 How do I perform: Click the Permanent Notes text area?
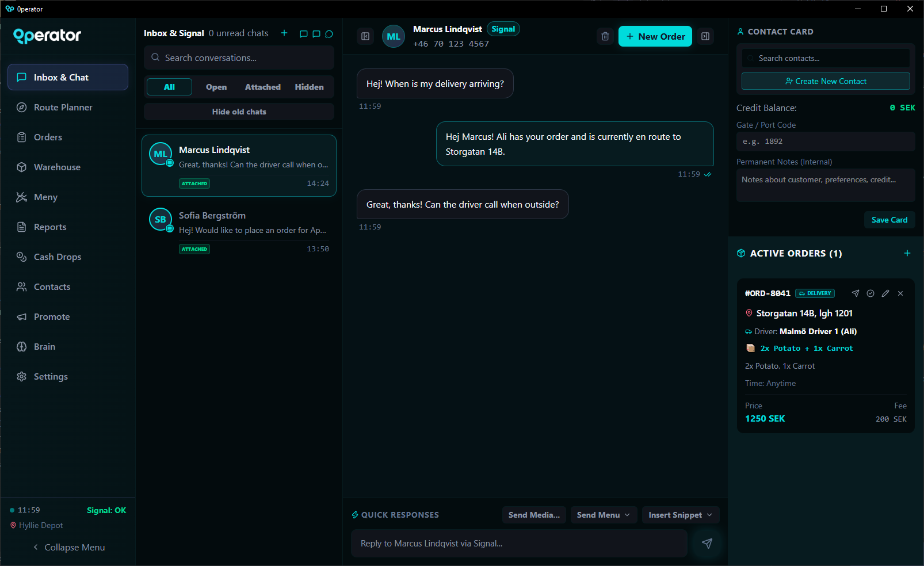[826, 185]
